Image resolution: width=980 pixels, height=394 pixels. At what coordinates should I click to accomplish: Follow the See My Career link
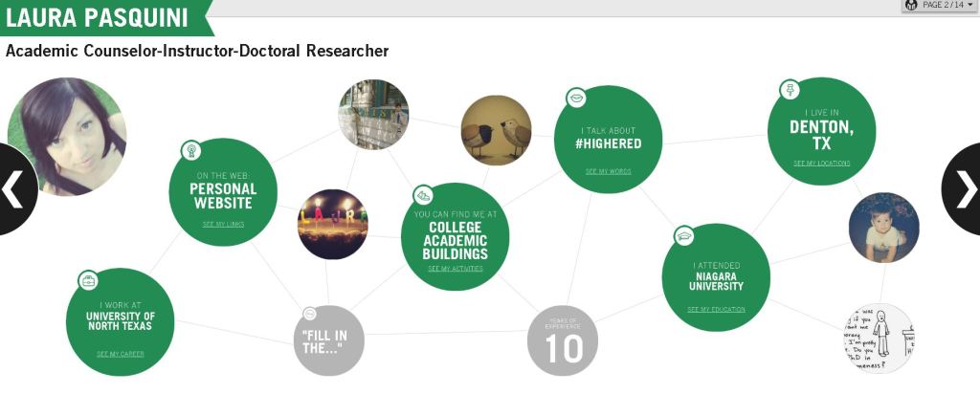tap(121, 354)
